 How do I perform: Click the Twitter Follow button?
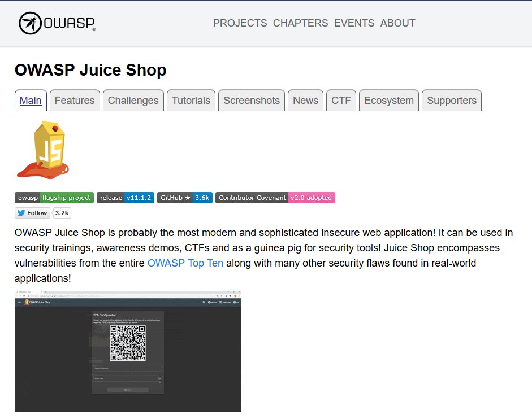(x=33, y=213)
